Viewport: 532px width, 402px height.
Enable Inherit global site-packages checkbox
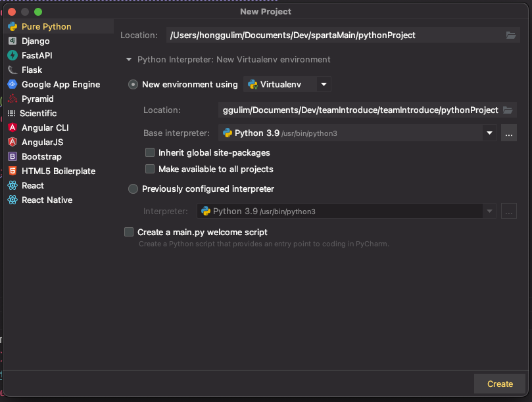point(150,152)
